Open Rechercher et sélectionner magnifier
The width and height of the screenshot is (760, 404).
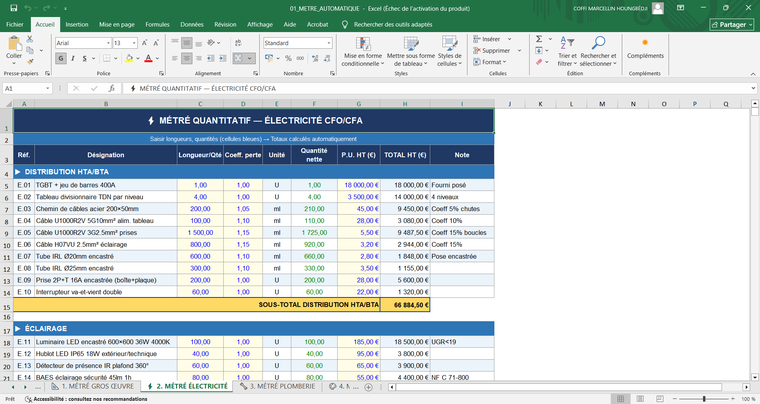point(598,43)
